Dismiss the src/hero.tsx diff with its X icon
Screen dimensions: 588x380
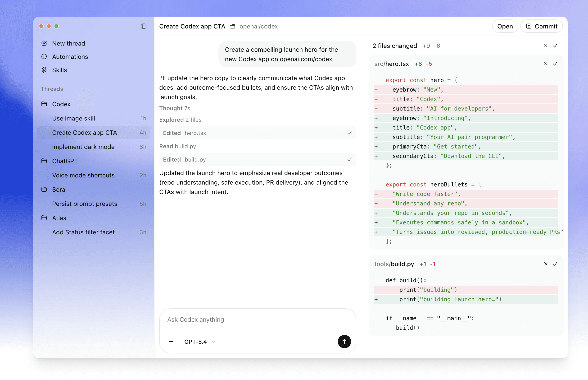click(x=546, y=63)
